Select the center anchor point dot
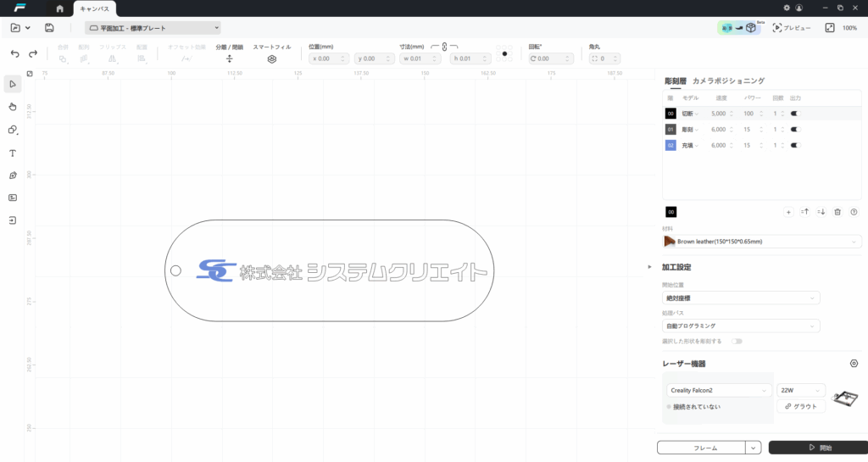The image size is (868, 462). [x=504, y=53]
